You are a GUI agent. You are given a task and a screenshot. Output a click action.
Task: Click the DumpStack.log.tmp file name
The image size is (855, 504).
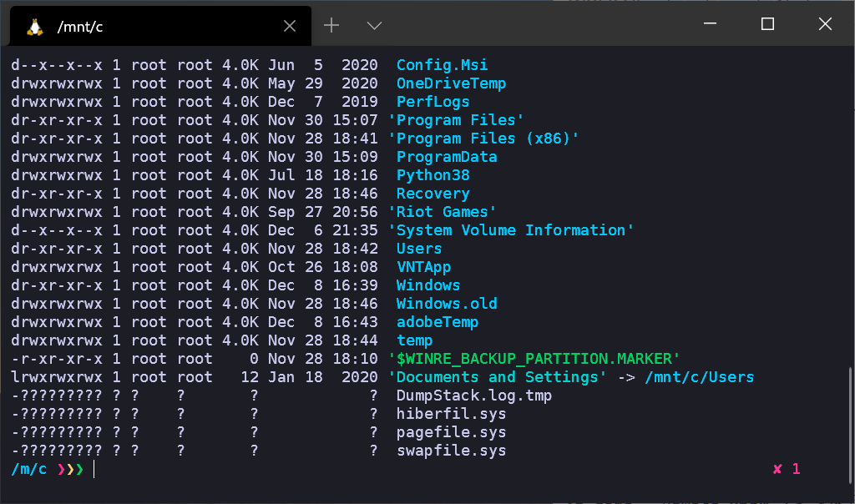coord(474,396)
